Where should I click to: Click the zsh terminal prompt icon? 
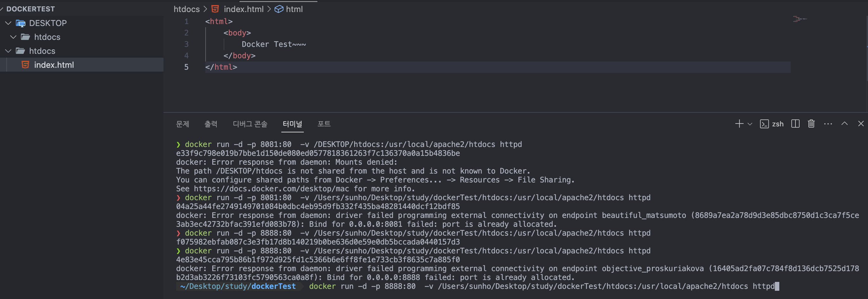coord(764,124)
